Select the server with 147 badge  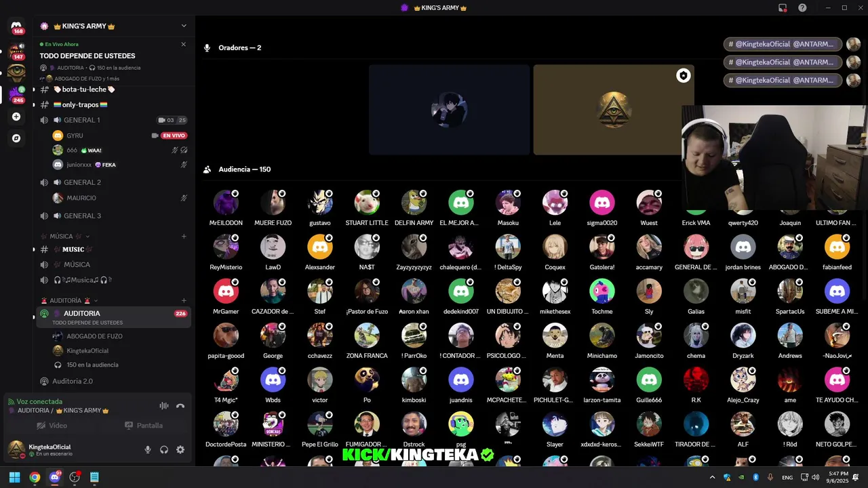pyautogui.click(x=16, y=51)
